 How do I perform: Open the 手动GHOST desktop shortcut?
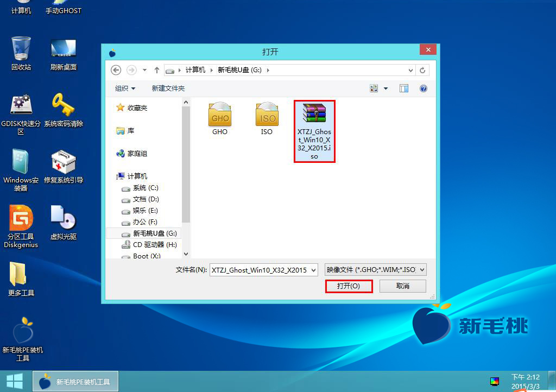(x=63, y=8)
